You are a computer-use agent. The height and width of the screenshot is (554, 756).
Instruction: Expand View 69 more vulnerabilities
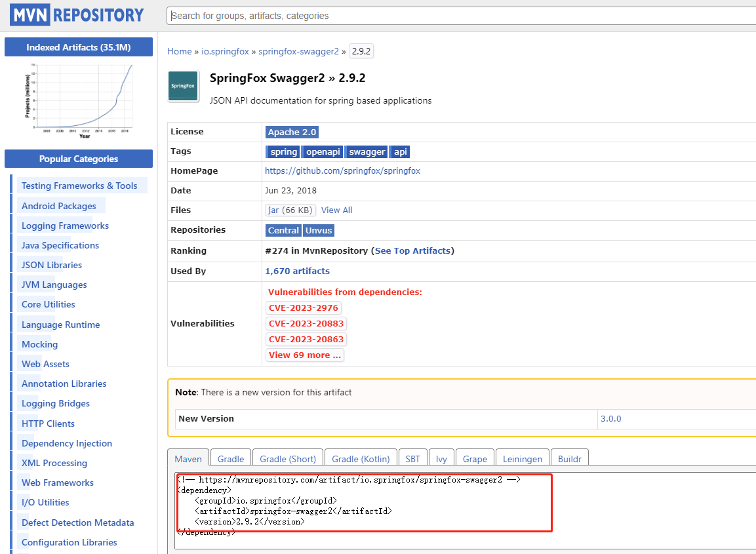pyautogui.click(x=305, y=355)
